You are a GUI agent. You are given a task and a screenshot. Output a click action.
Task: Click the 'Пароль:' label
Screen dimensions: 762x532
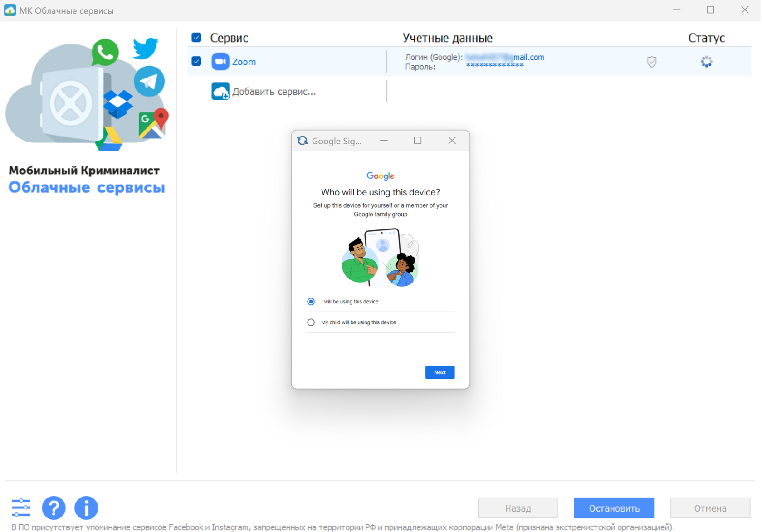[x=420, y=67]
